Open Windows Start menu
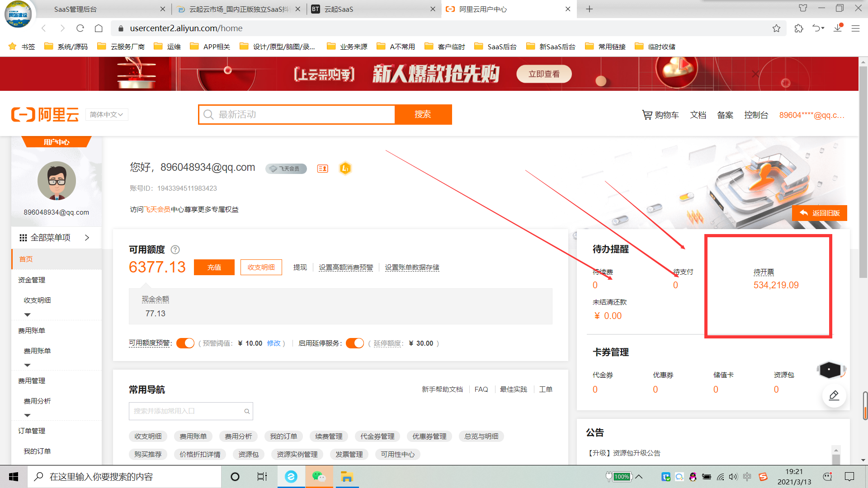 pyautogui.click(x=14, y=477)
